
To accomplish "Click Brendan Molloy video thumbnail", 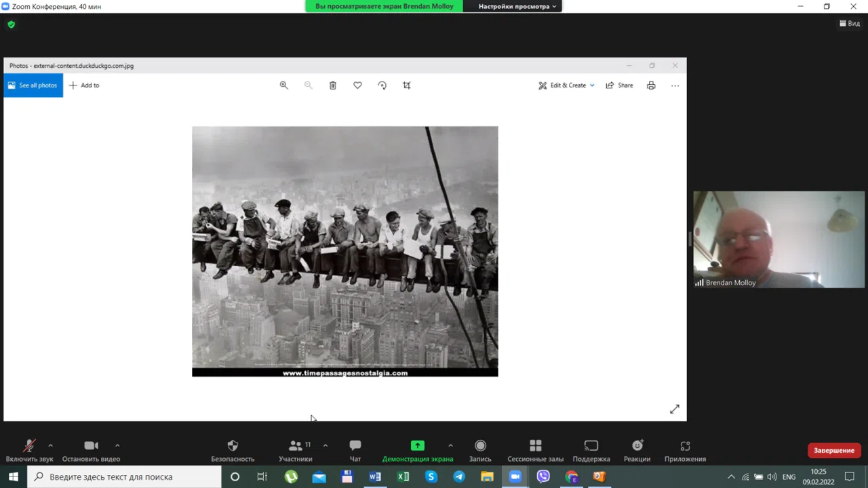I will (x=779, y=239).
